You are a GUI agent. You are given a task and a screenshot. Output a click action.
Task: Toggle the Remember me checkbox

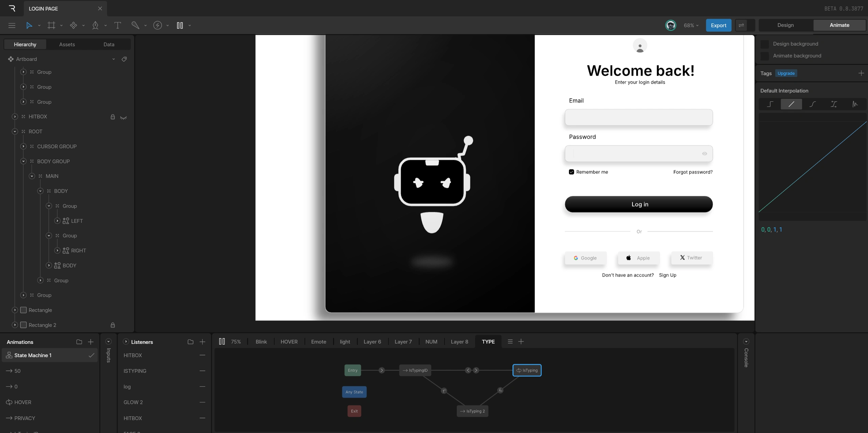pyautogui.click(x=571, y=172)
